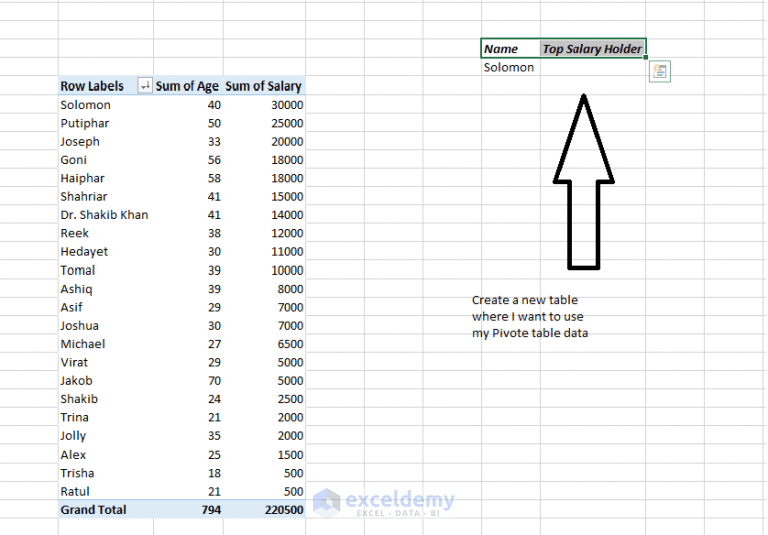
Task: Click Jolly's age value 35
Action: pyautogui.click(x=214, y=436)
